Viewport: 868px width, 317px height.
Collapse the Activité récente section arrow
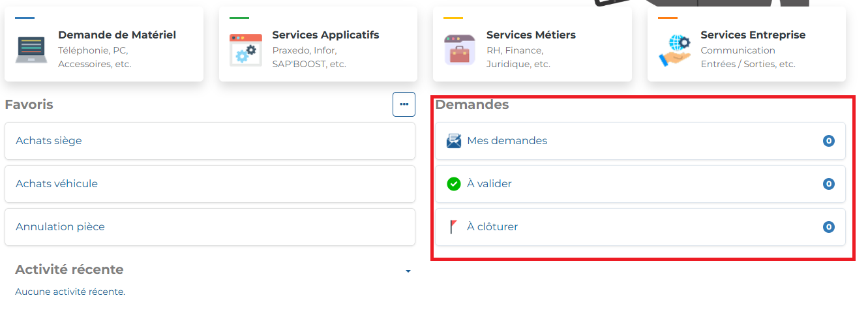click(408, 271)
